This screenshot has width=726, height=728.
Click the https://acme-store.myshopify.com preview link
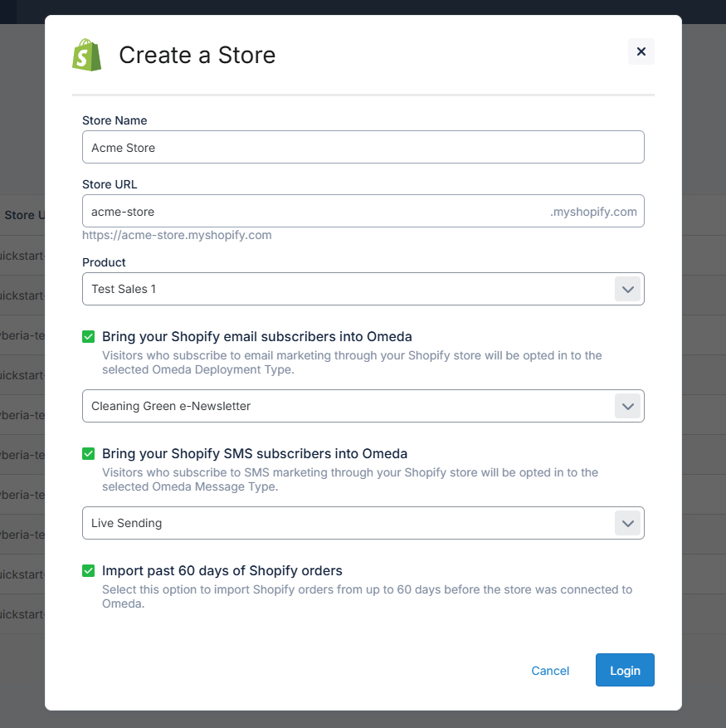pyautogui.click(x=177, y=235)
